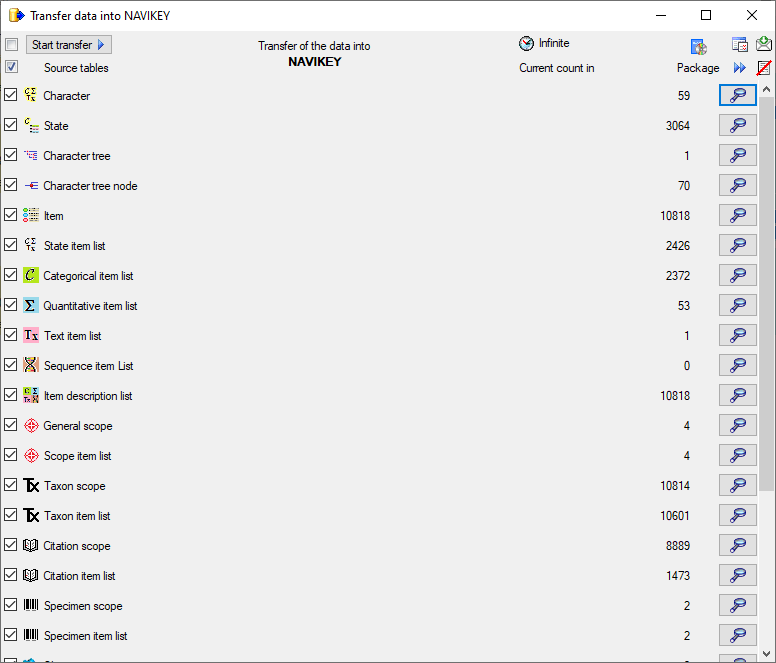Click the Item count 10818
This screenshot has width=776, height=663.
point(675,216)
